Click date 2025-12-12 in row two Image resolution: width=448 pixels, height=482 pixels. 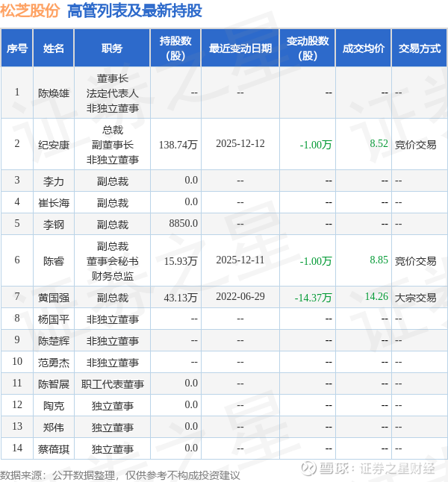pos(240,144)
